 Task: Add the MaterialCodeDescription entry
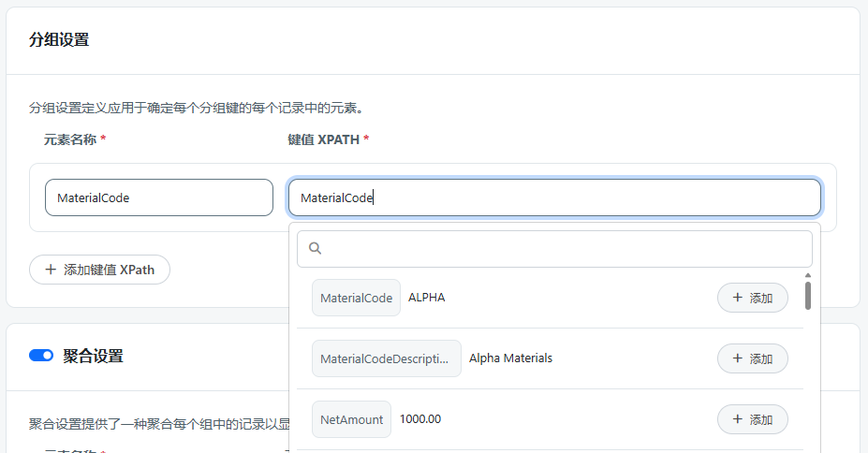pos(752,358)
